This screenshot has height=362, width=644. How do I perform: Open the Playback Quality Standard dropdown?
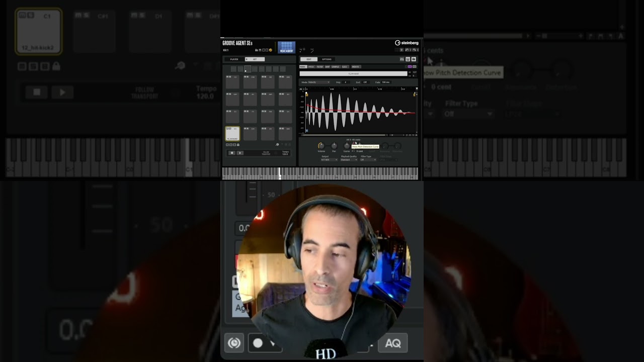(349, 159)
